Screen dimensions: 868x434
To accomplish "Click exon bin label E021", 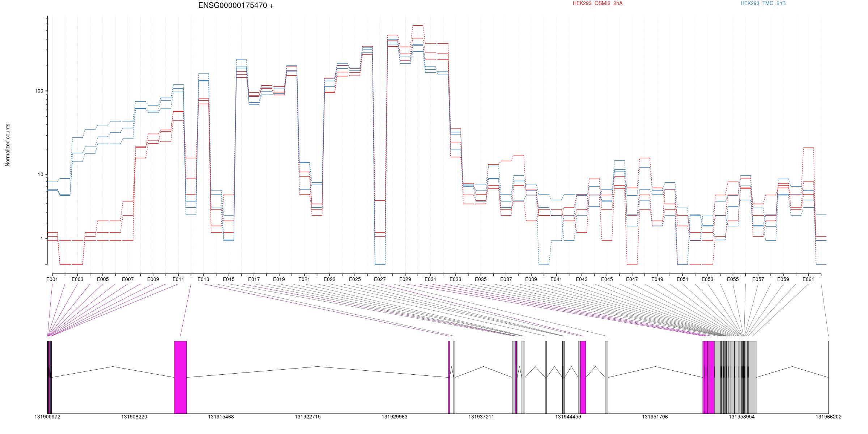I will pos(304,279).
